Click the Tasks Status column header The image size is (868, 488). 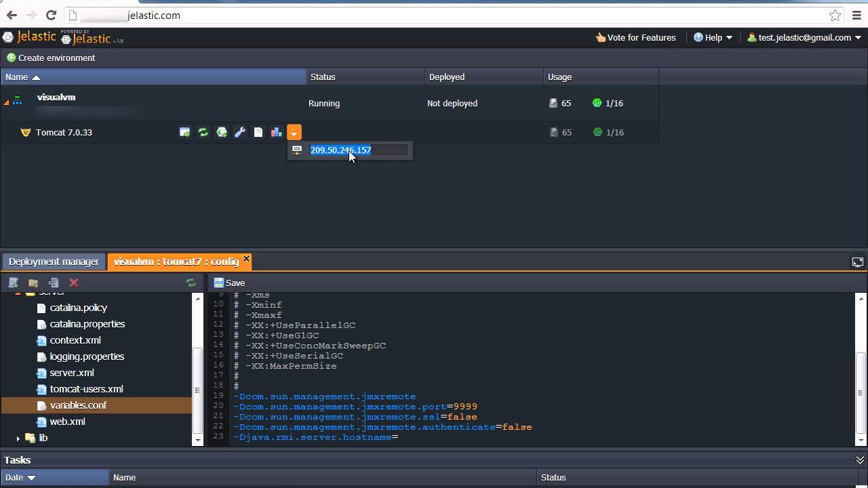[x=702, y=477]
